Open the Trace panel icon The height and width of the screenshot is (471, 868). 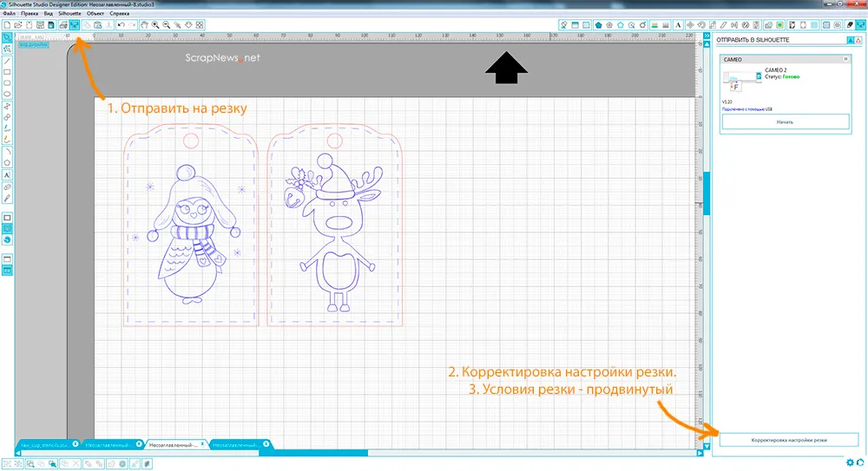(780, 25)
